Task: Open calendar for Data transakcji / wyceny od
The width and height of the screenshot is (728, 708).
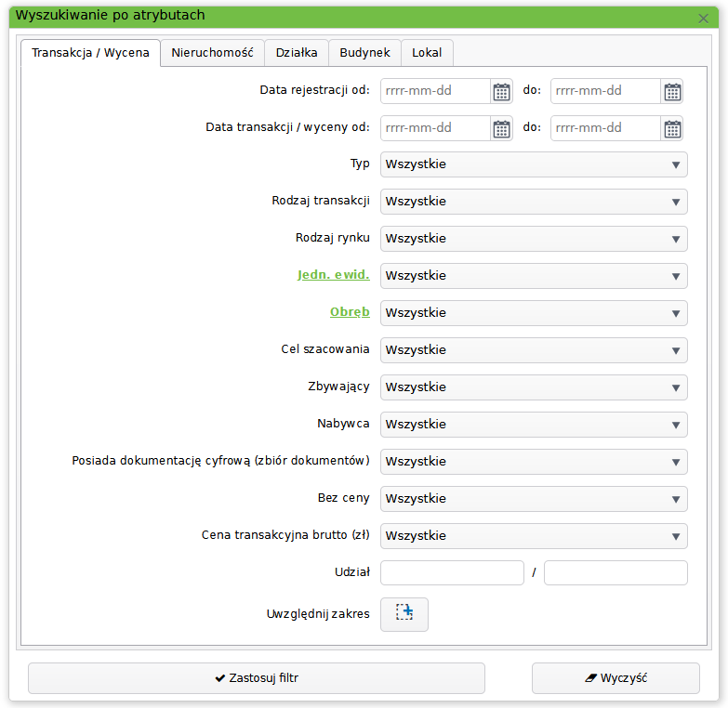Action: (x=501, y=128)
